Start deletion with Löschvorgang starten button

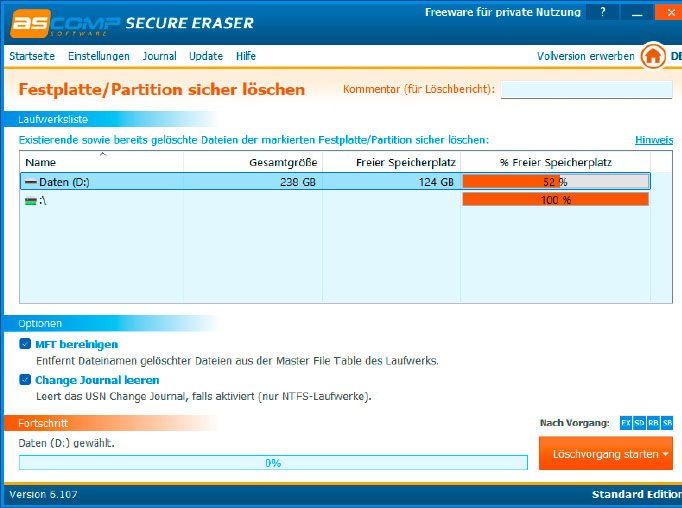click(x=605, y=454)
